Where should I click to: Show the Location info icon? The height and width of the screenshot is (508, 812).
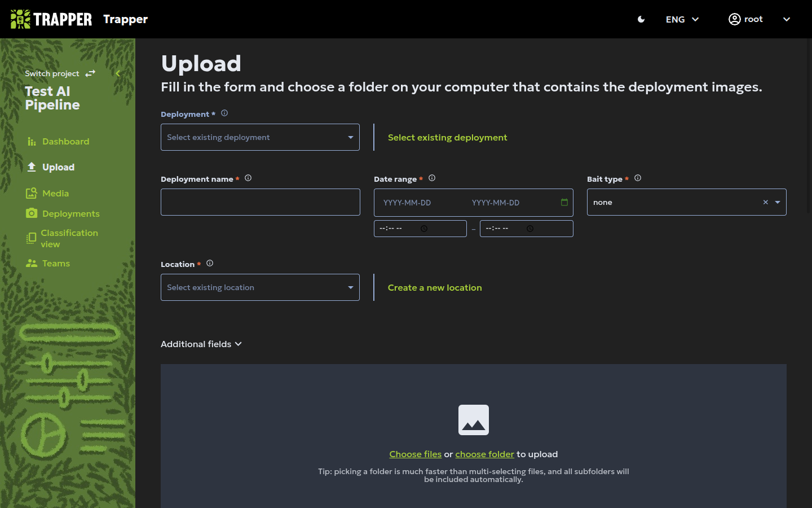(x=210, y=263)
